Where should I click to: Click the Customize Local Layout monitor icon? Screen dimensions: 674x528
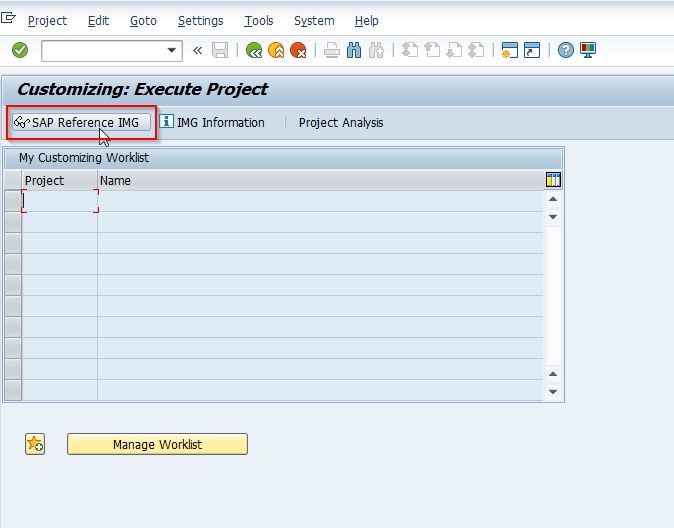(x=588, y=50)
